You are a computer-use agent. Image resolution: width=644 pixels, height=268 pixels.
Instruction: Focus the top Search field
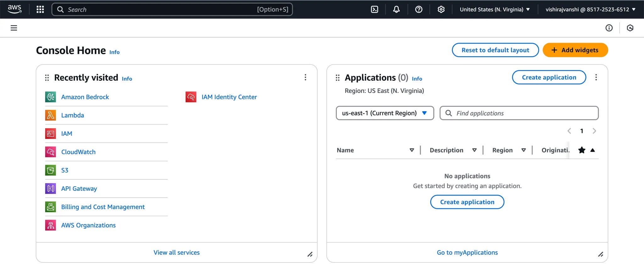172,9
